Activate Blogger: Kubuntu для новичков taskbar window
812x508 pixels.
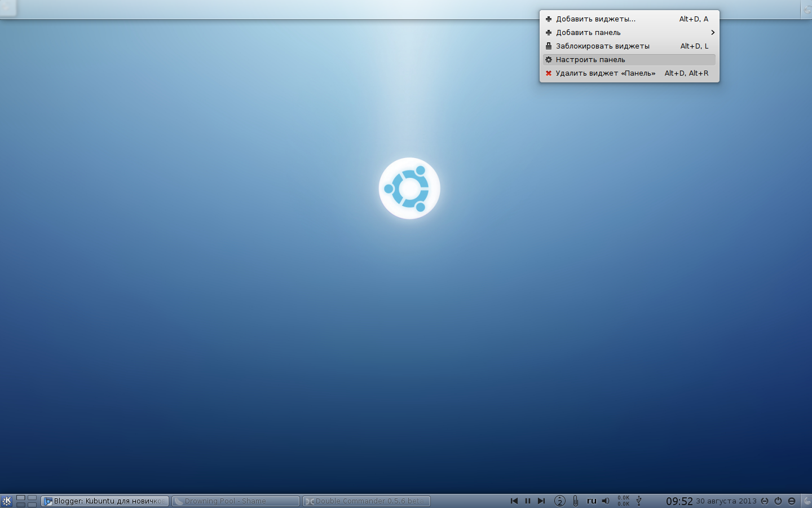tap(105, 501)
